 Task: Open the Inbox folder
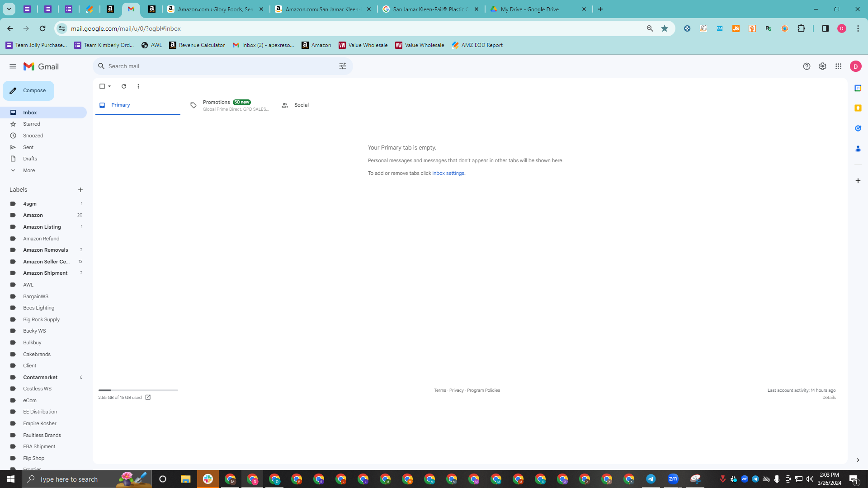[43, 113]
